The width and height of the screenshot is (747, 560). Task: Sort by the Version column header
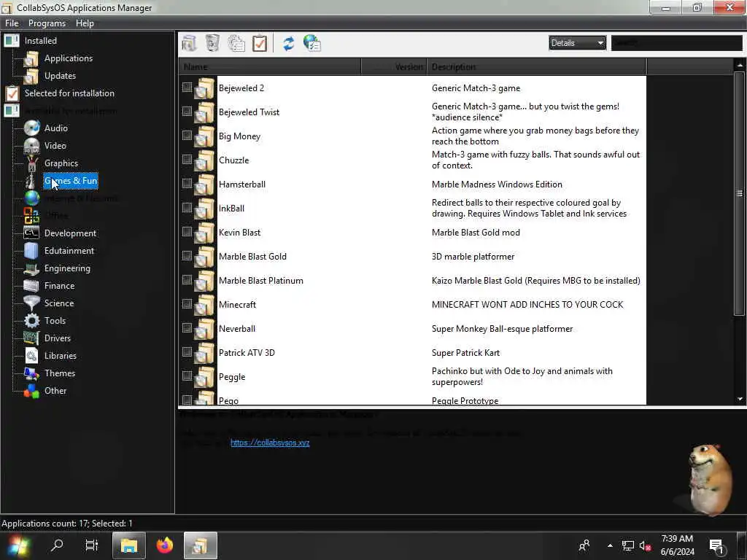click(394, 66)
